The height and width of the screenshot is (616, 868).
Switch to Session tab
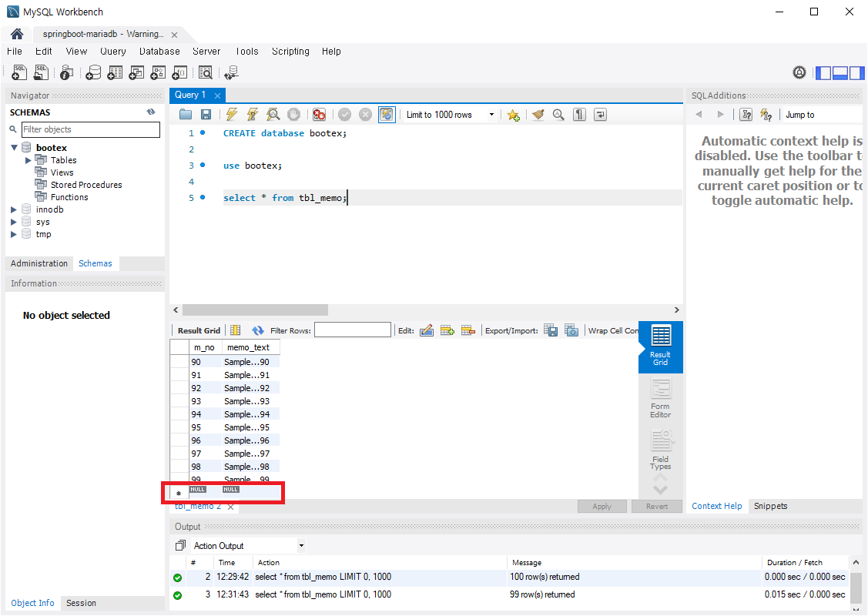click(x=82, y=603)
